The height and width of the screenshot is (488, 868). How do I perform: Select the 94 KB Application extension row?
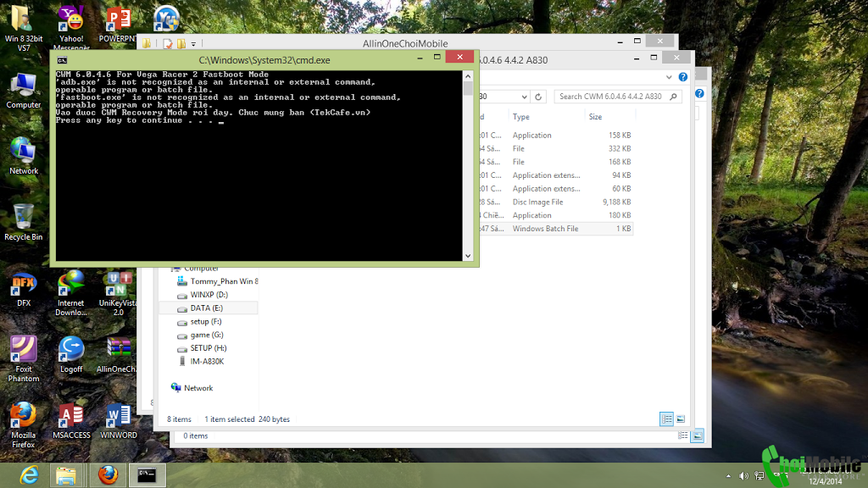[x=556, y=175]
